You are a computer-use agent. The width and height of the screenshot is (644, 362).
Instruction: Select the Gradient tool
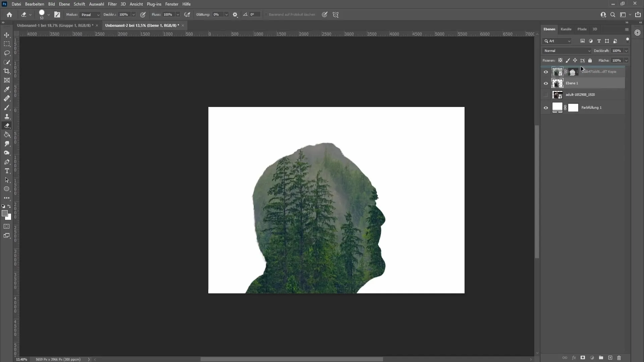(7, 134)
